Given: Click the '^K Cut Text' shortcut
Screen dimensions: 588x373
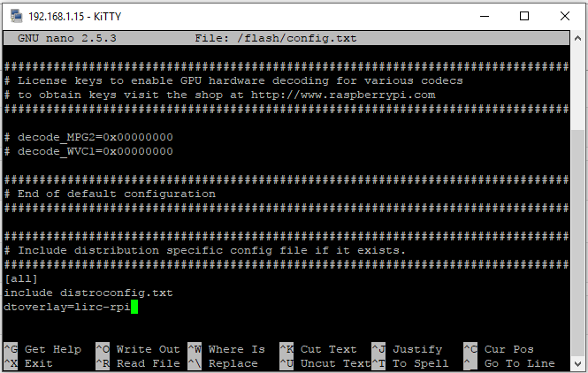Looking at the screenshot, I should [x=318, y=349].
